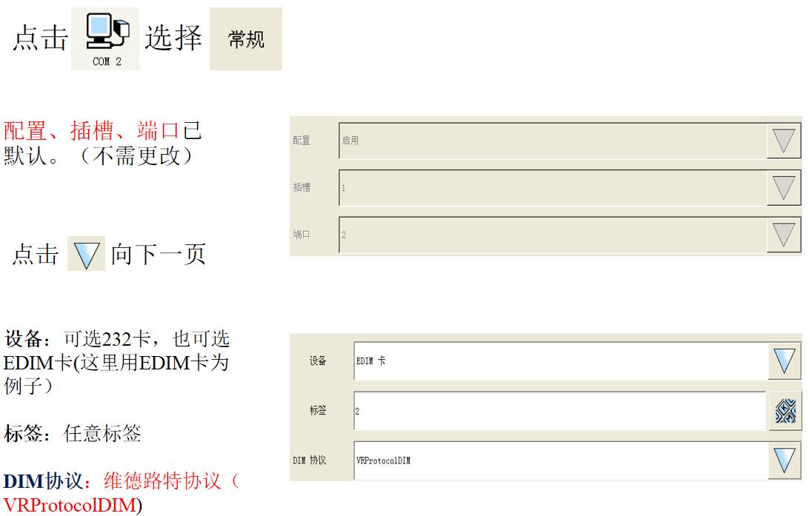Expand the 设备 dropdown arrow

point(784,361)
